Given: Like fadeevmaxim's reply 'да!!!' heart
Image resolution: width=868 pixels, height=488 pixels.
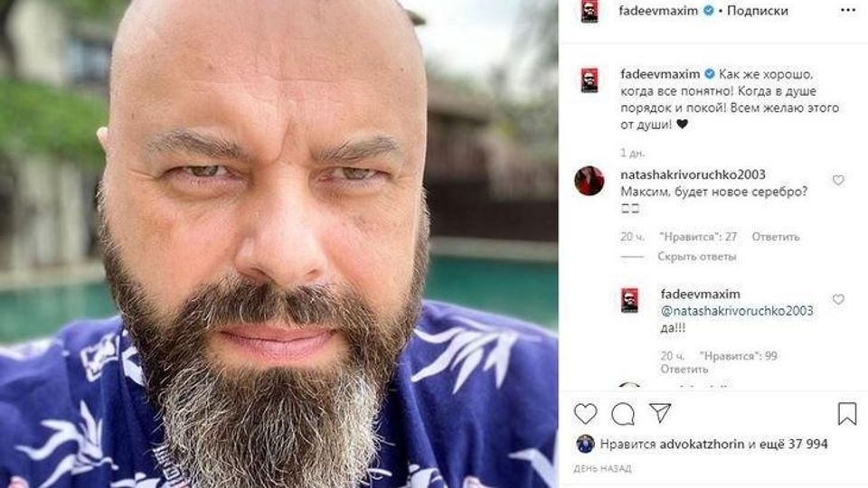Looking at the screenshot, I should [x=838, y=299].
